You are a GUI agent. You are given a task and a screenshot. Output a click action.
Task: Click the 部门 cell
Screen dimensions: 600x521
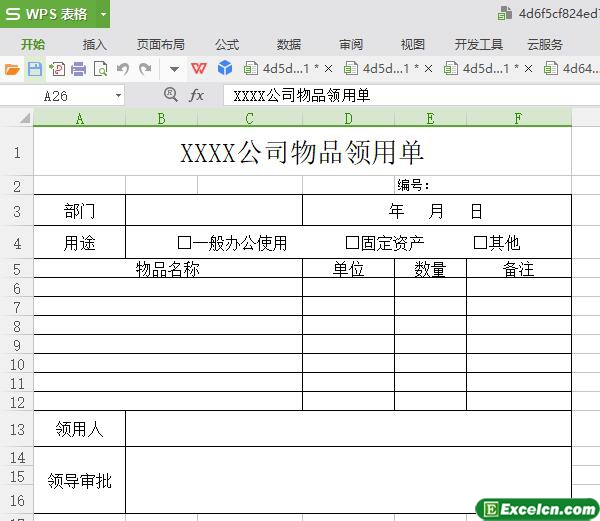(80, 211)
